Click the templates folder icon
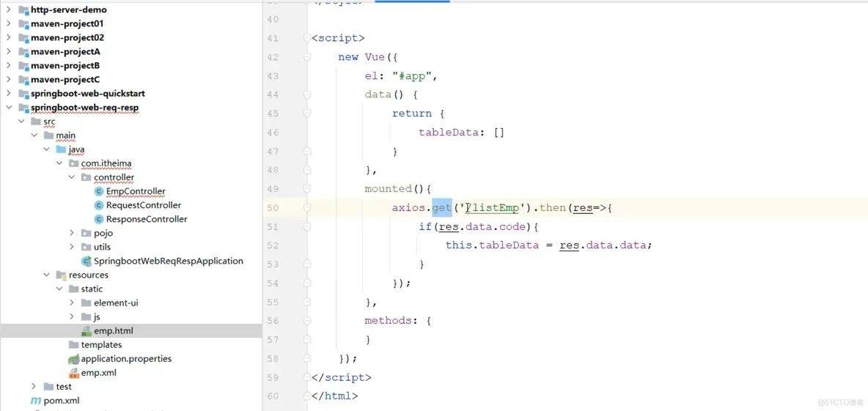Viewport: 868px width, 411px height. pos(73,344)
